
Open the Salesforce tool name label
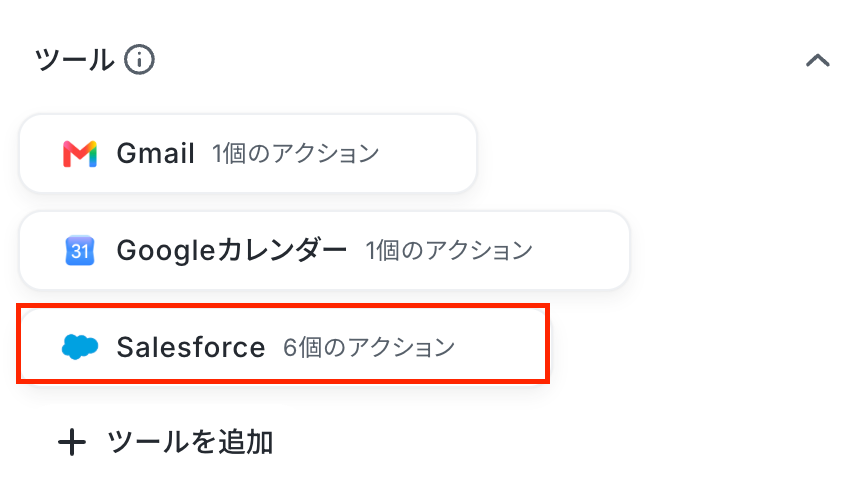[x=191, y=347]
